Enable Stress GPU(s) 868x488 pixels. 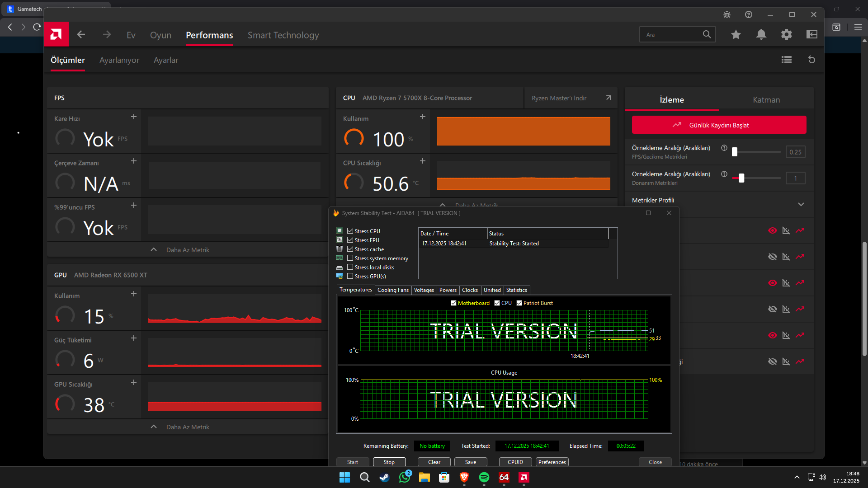click(350, 276)
